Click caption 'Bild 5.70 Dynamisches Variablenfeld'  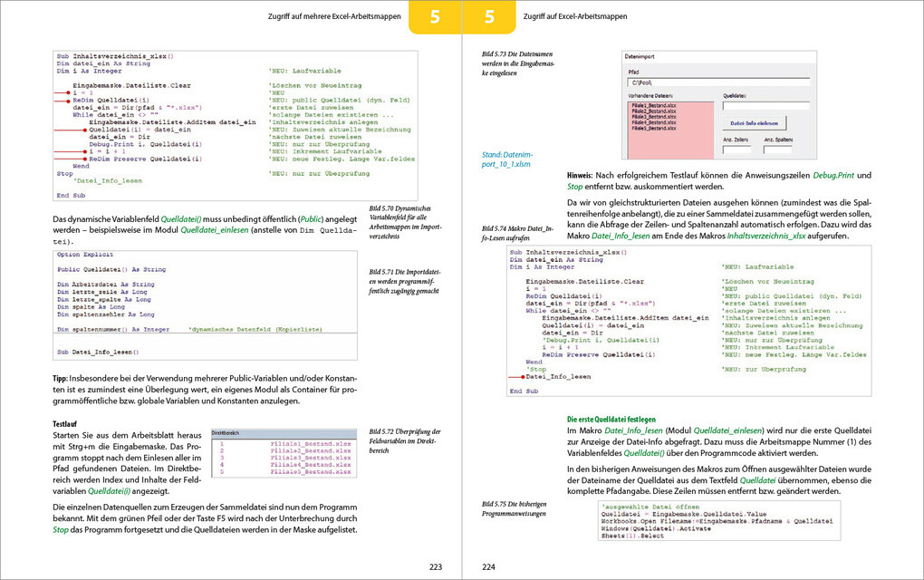tap(405, 222)
